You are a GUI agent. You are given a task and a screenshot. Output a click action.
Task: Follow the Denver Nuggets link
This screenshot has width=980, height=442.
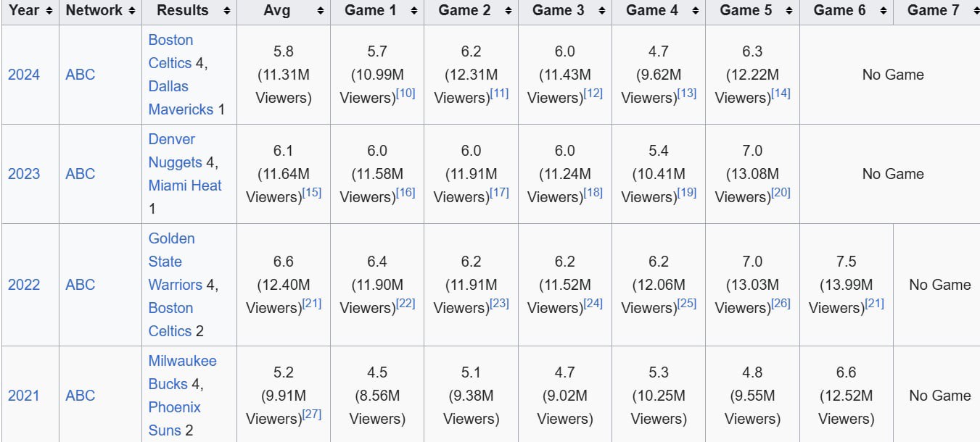[172, 151]
